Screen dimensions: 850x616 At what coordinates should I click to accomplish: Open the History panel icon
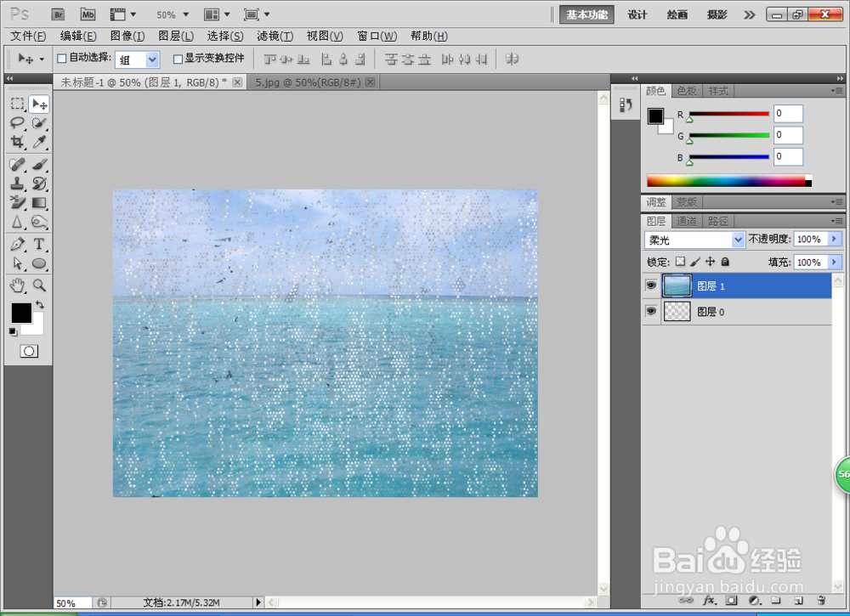click(626, 104)
